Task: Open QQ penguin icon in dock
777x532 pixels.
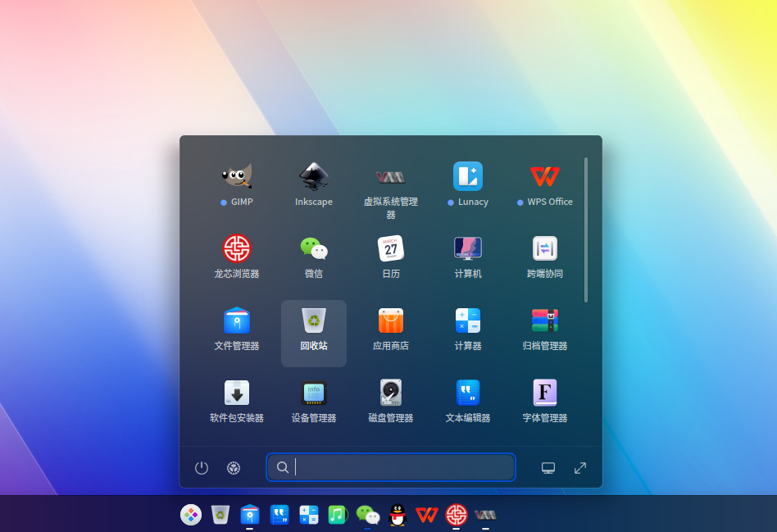Action: coord(397,515)
